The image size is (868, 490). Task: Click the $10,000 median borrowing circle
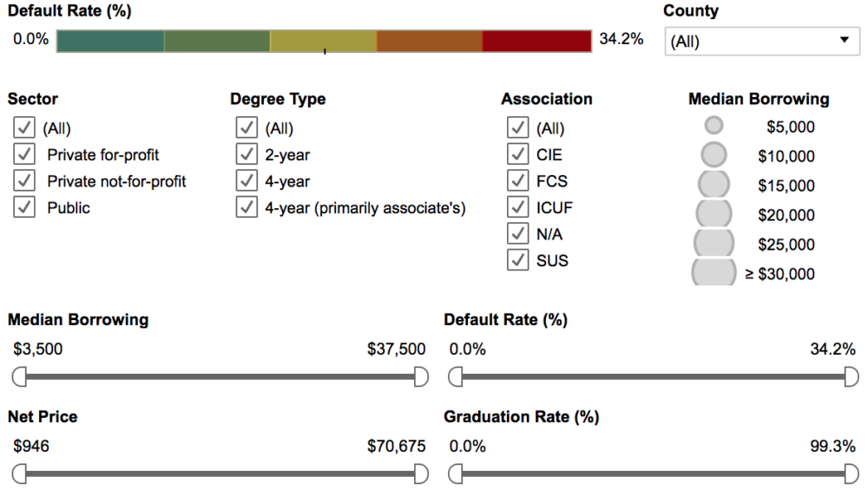point(713,156)
